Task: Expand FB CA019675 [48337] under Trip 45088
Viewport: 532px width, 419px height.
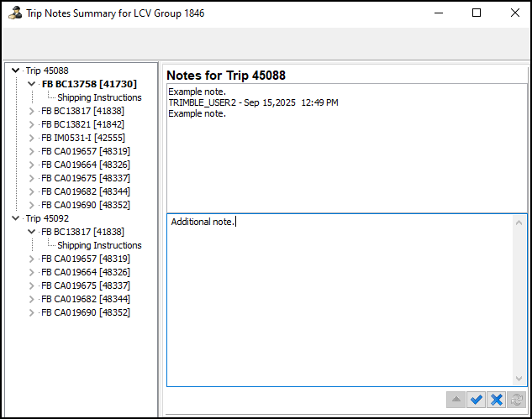Action: (x=31, y=178)
